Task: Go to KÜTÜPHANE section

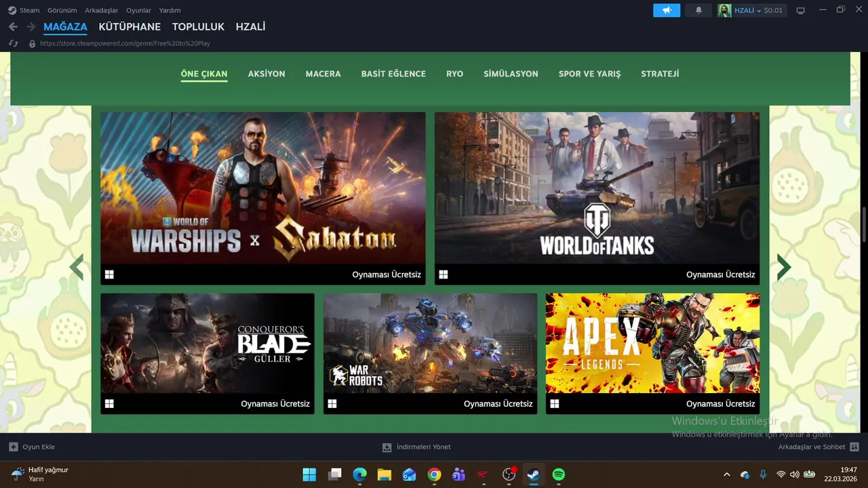Action: click(130, 27)
